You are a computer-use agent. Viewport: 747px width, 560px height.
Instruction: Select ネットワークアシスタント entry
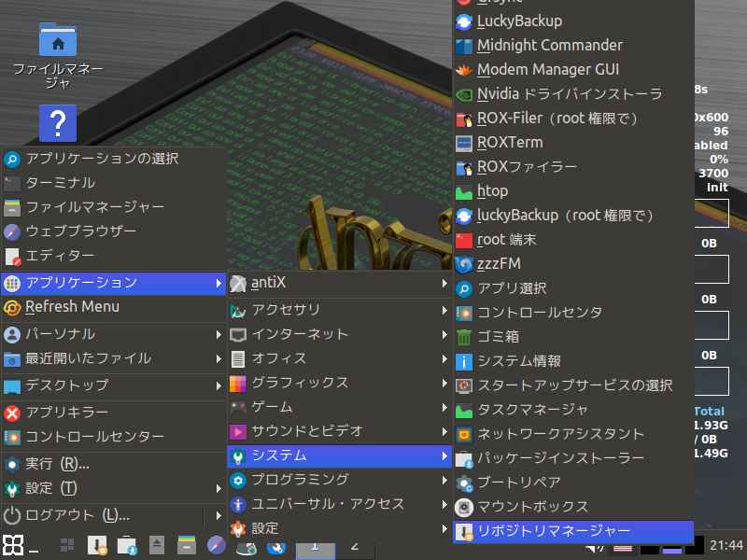click(573, 434)
